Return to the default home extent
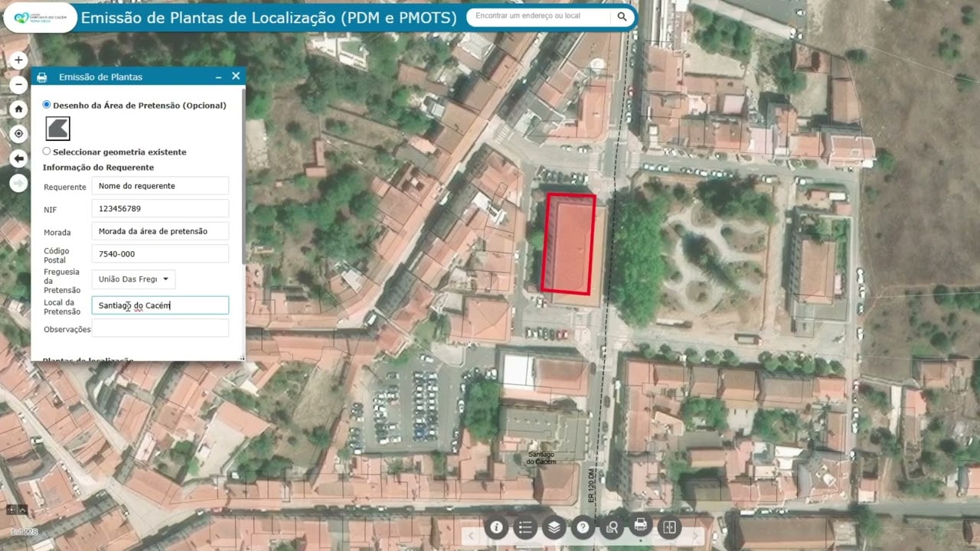 pos(18,109)
